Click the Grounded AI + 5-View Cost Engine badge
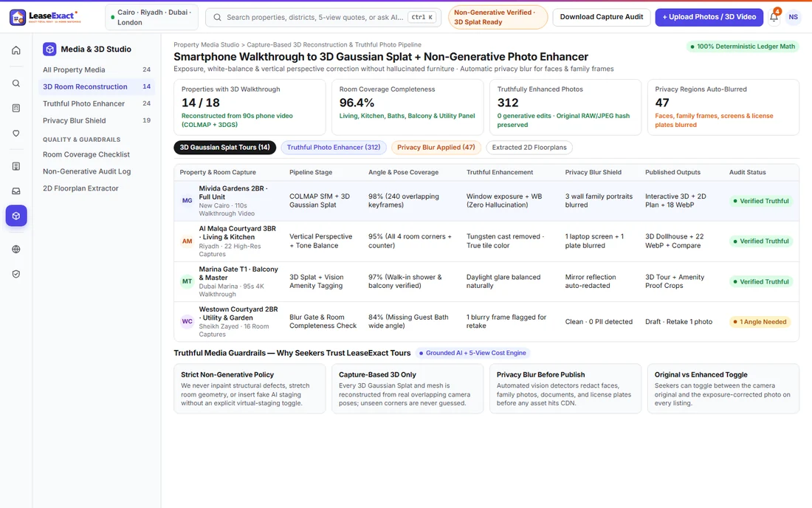 472,353
